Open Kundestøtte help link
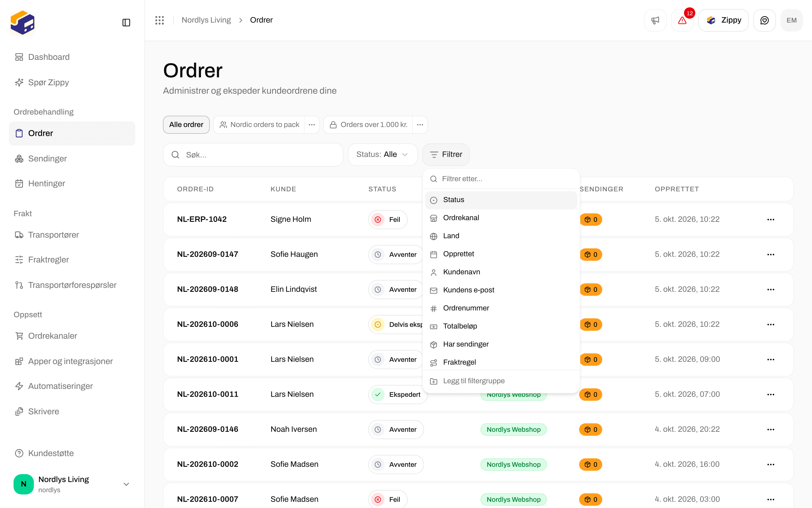The height and width of the screenshot is (508, 812). tap(72, 453)
